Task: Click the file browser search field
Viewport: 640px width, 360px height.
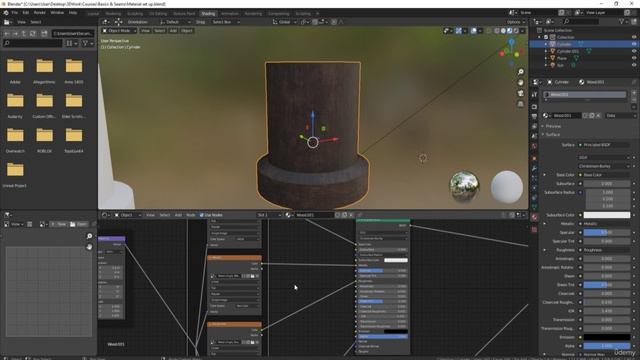Action: (x=33, y=43)
